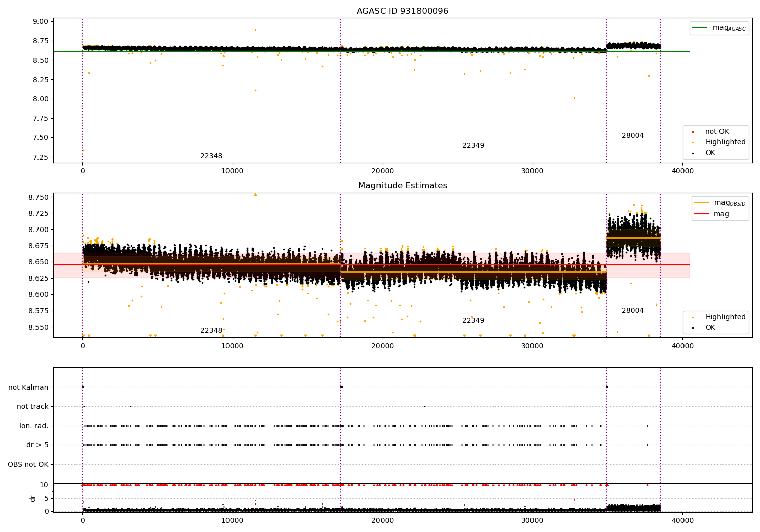Select the green mag AGASC legend line sample
This screenshot has height=532, width=760.
tap(700, 28)
